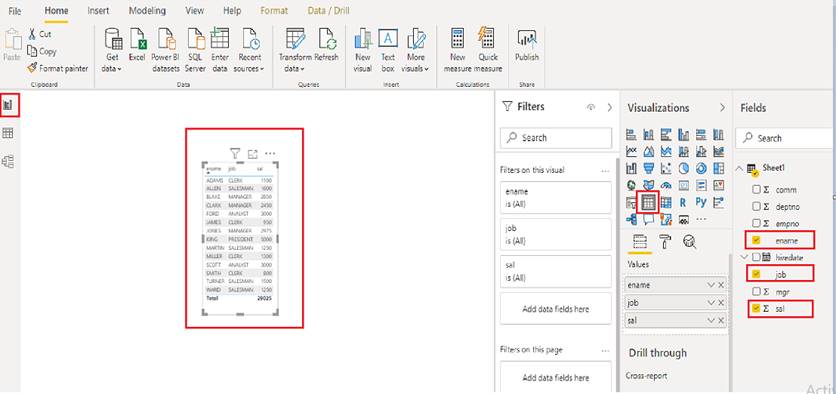Uncheck the job field checkbox
Image resolution: width=836 pixels, height=394 pixels.
(756, 274)
